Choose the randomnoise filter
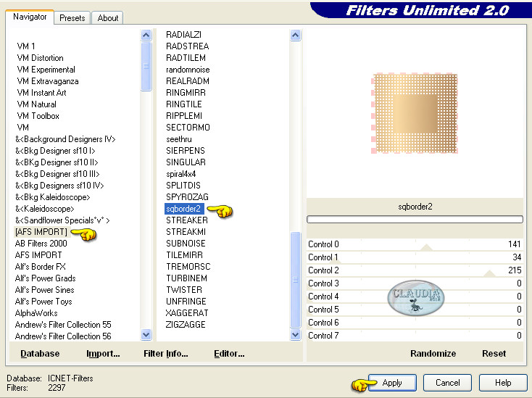The height and width of the screenshot is (398, 532). (x=188, y=70)
